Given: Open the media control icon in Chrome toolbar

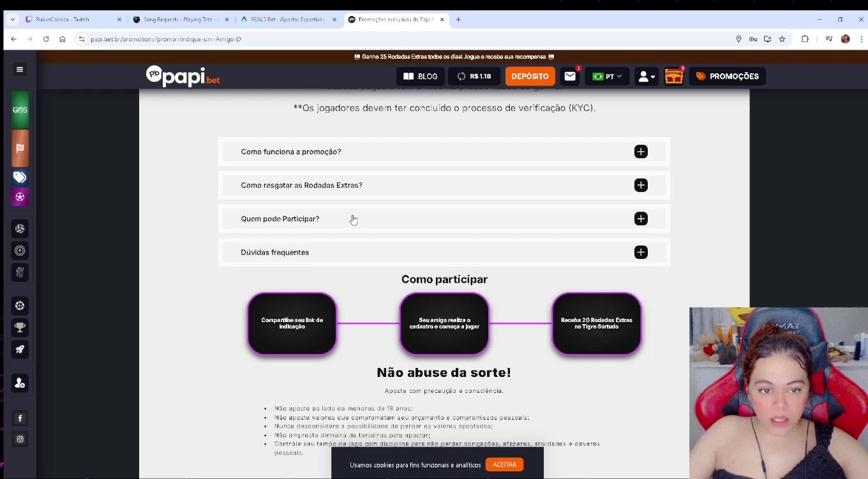Looking at the screenshot, I should (x=829, y=39).
